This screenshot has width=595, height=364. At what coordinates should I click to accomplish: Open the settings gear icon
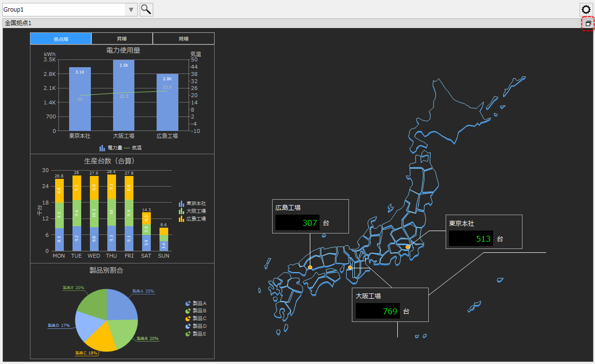tap(586, 10)
